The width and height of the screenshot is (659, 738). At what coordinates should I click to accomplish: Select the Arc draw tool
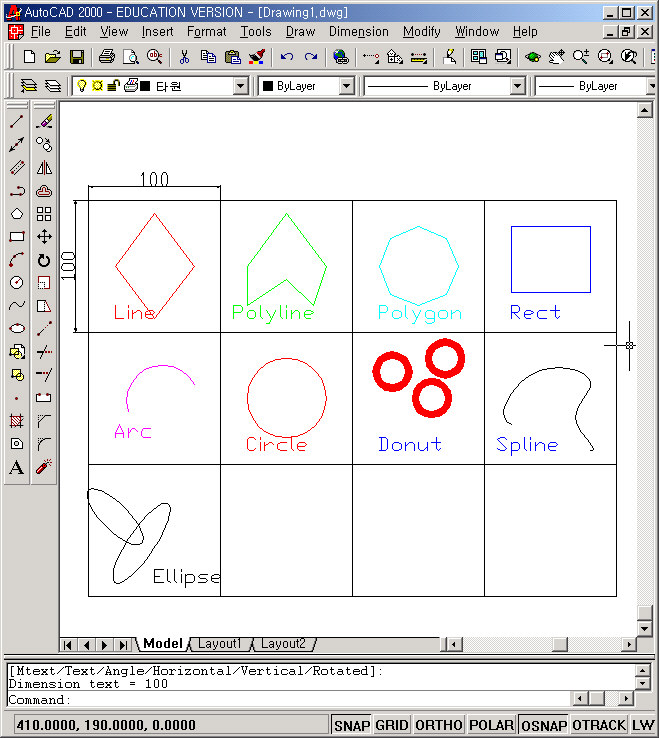[17, 260]
